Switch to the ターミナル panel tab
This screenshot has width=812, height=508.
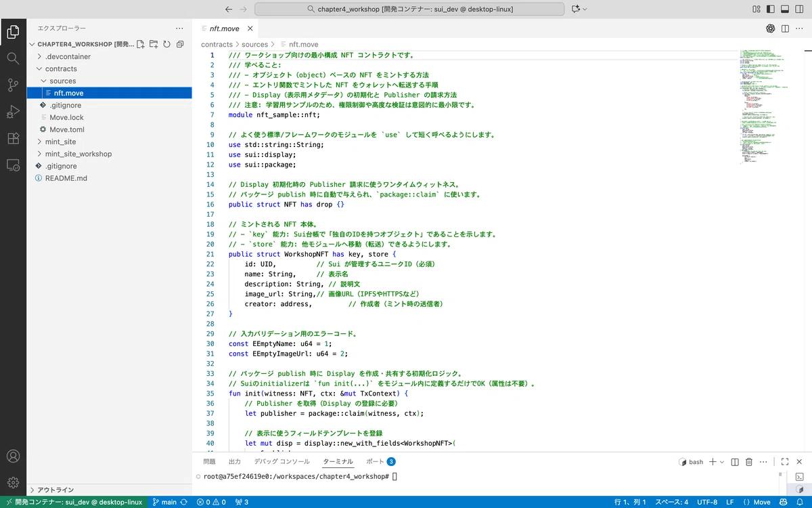(x=338, y=461)
